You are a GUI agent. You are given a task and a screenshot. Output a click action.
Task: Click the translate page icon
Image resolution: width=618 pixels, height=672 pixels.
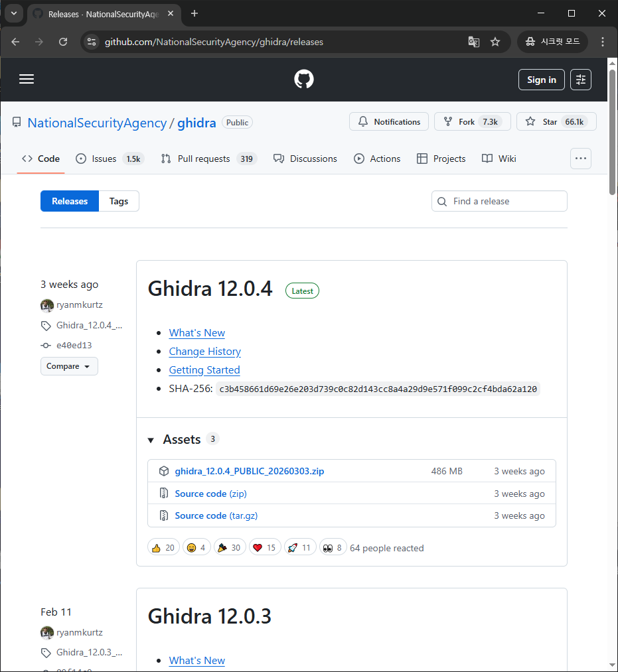pos(473,42)
